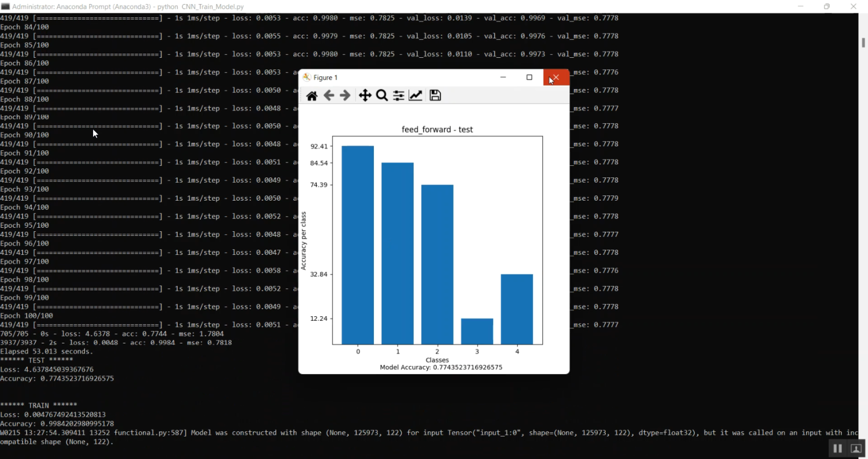Screen dimensions: 868x459
Task: Pause the recording with the pause button
Action: (837, 449)
